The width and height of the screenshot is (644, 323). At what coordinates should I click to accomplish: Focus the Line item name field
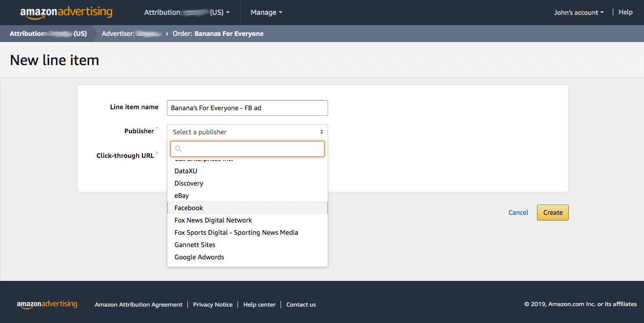(247, 108)
